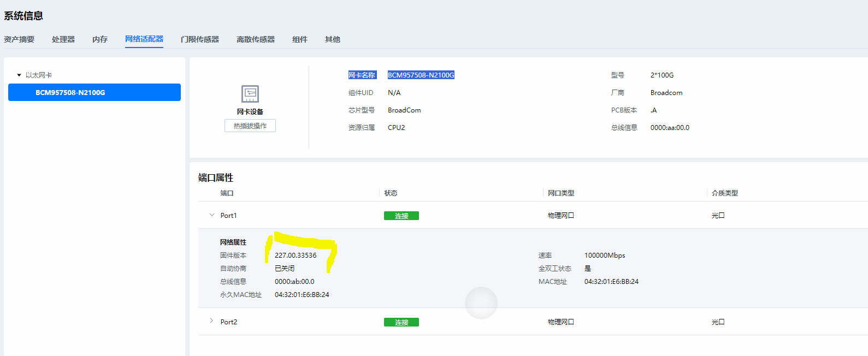Click the highlighted BCM957508-N2100G card name value
The image size is (868, 356).
pyautogui.click(x=421, y=75)
